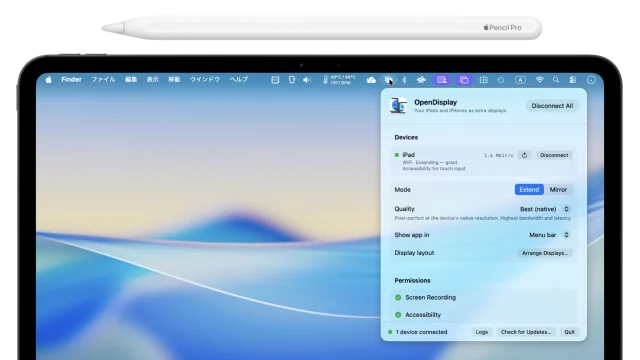This screenshot has height=360, width=640.
Task: Open the ウインドウ menu
Action: [x=205, y=80]
